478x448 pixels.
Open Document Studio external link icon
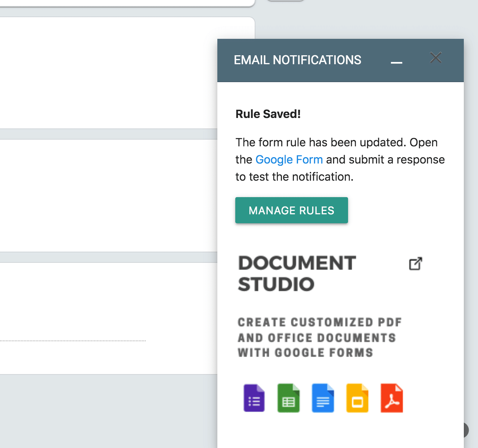pyautogui.click(x=416, y=264)
